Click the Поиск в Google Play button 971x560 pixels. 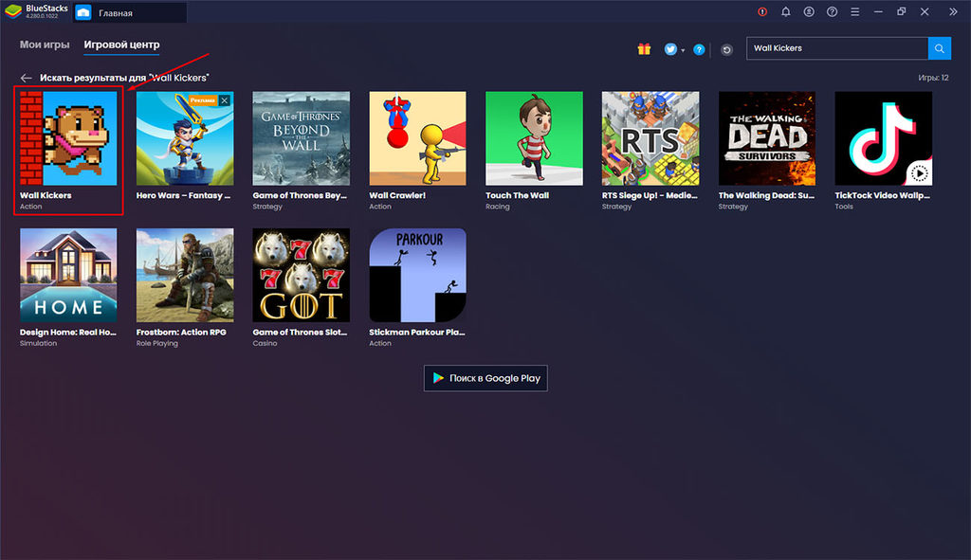485,378
